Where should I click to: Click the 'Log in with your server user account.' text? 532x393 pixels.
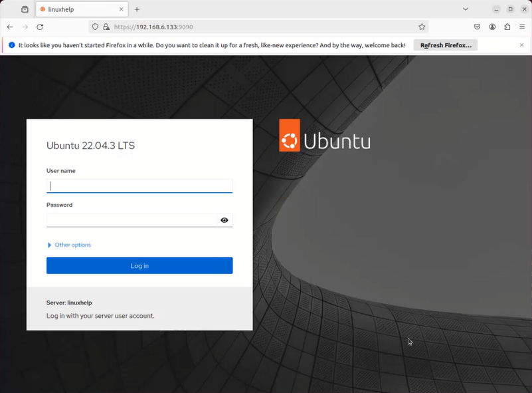(100, 316)
